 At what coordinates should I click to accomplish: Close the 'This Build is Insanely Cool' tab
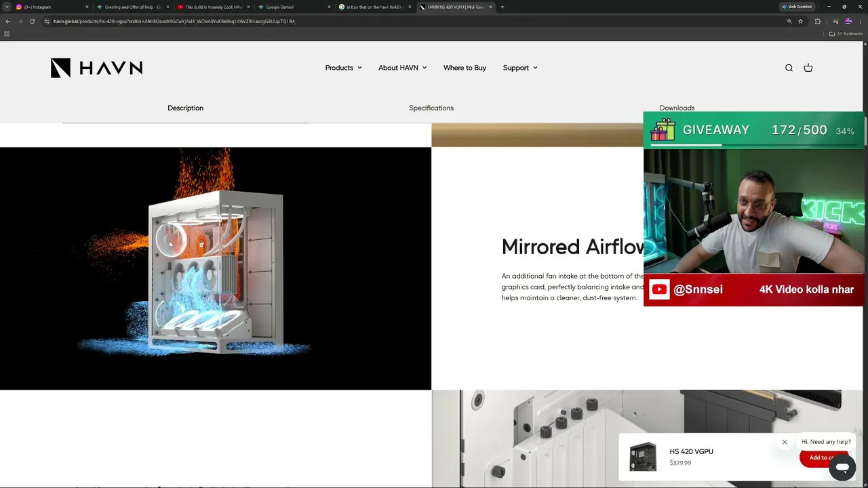[249, 7]
